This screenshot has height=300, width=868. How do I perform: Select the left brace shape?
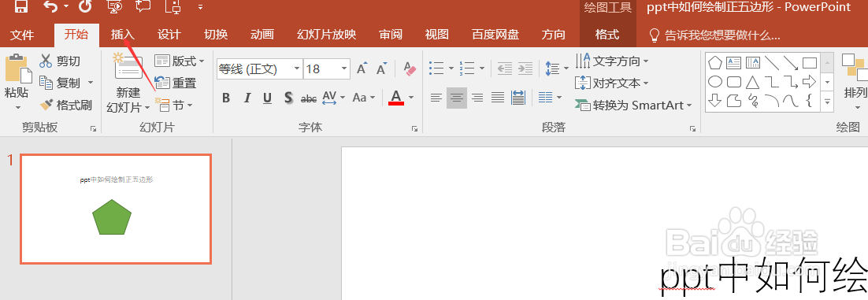click(x=810, y=101)
